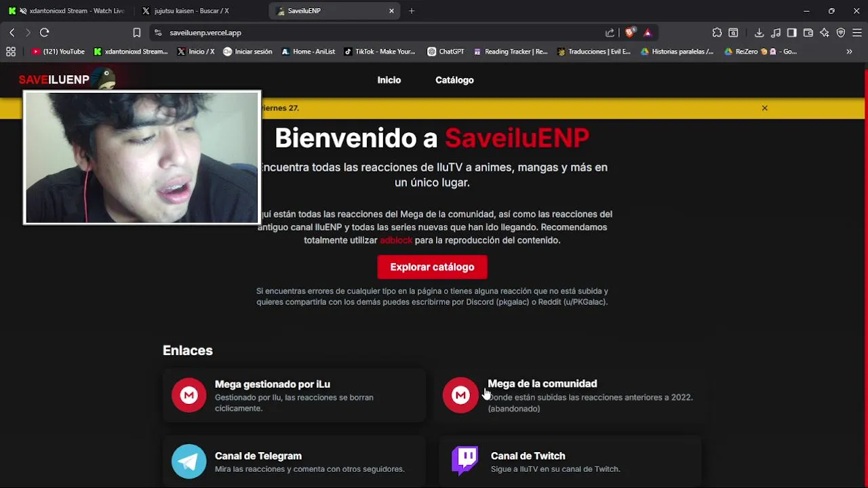The width and height of the screenshot is (868, 488).
Task: Open the Reading Tracker bookmark
Action: click(x=511, y=52)
